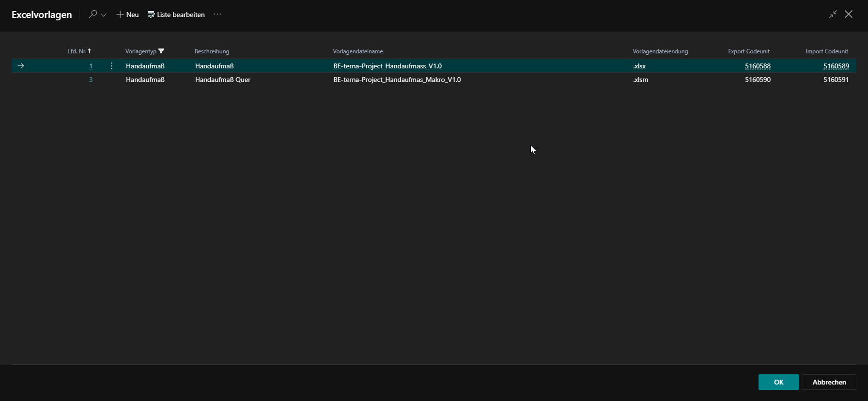Select the Handaufmaß Quer description cell

tap(222, 80)
